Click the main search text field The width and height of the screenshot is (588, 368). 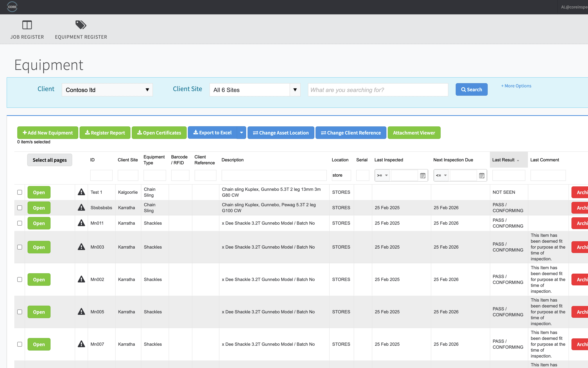coord(378,90)
